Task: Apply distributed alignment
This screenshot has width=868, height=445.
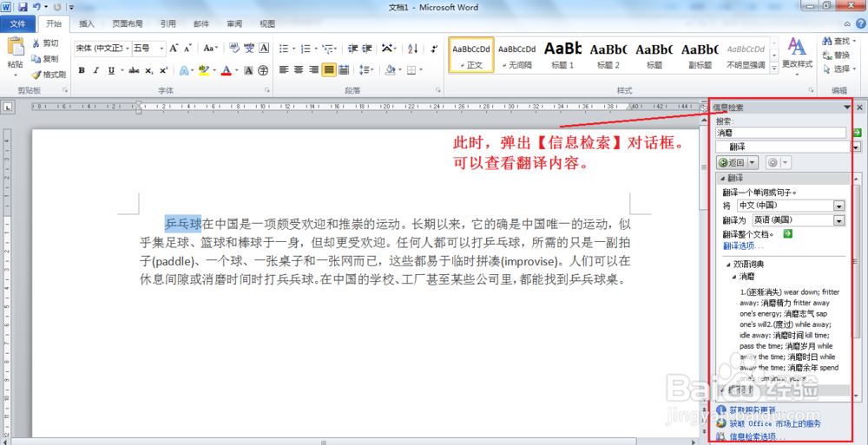Action: 344,69
